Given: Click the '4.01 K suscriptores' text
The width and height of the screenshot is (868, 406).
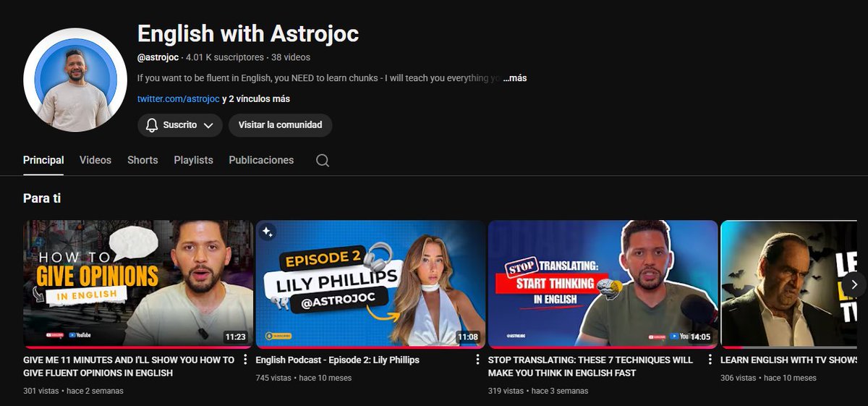Looking at the screenshot, I should click(225, 57).
